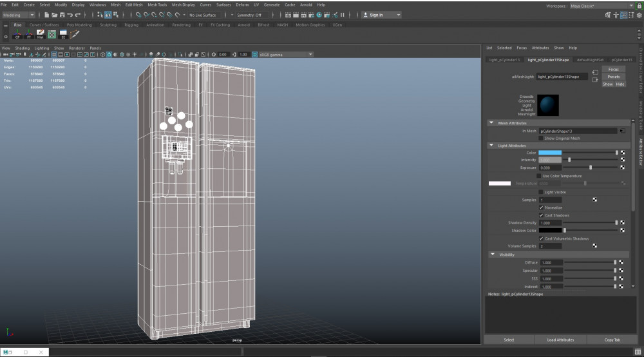
Task: Click the Load Attributes button
Action: [560, 340]
